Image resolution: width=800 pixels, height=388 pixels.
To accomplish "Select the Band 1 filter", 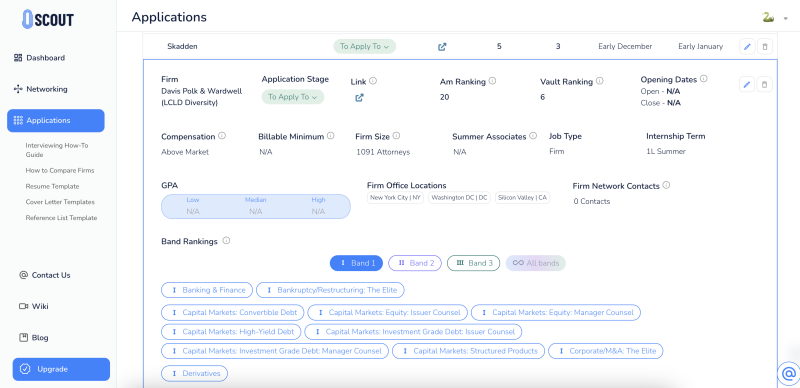I will (357, 263).
